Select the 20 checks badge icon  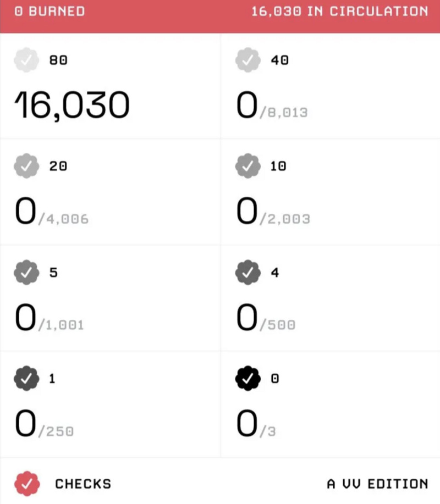(26, 166)
